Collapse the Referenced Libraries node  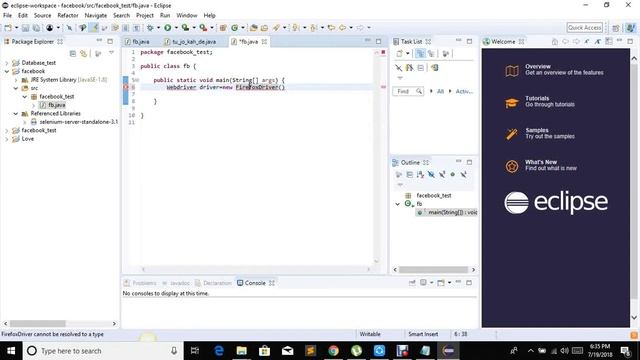[x=16, y=113]
